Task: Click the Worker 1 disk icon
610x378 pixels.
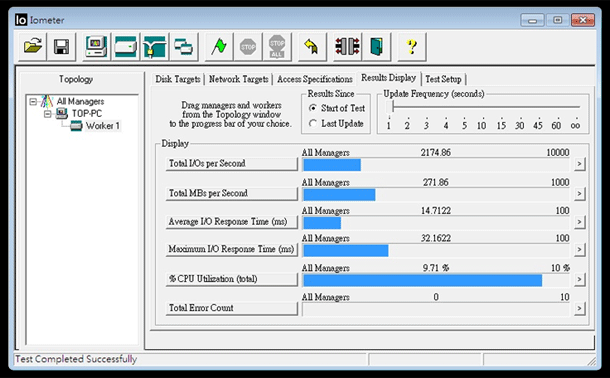Action: tap(76, 126)
